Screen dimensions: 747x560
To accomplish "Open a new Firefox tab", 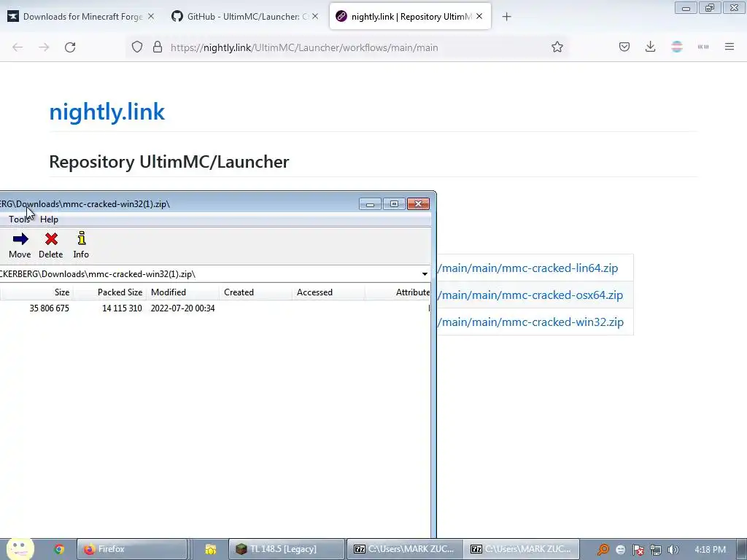I will point(506,17).
